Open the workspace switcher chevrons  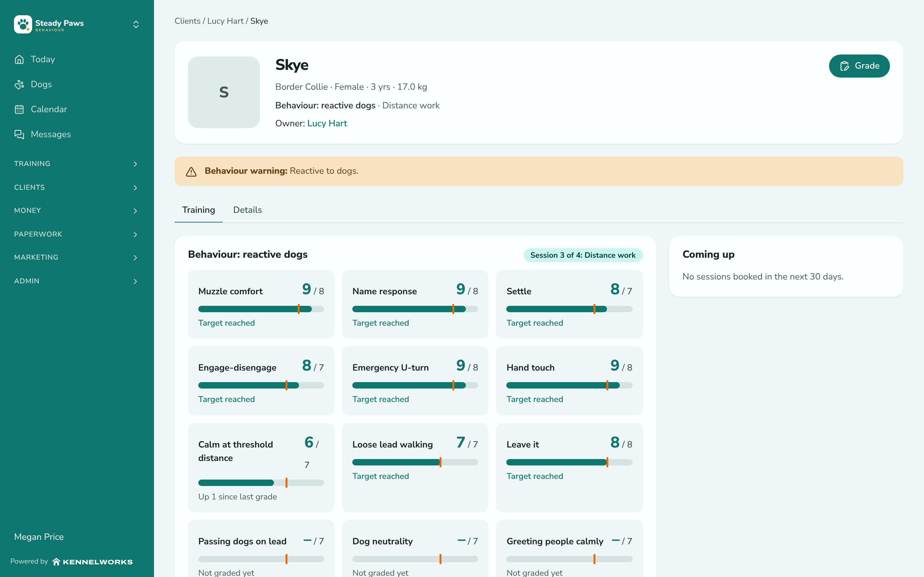136,24
